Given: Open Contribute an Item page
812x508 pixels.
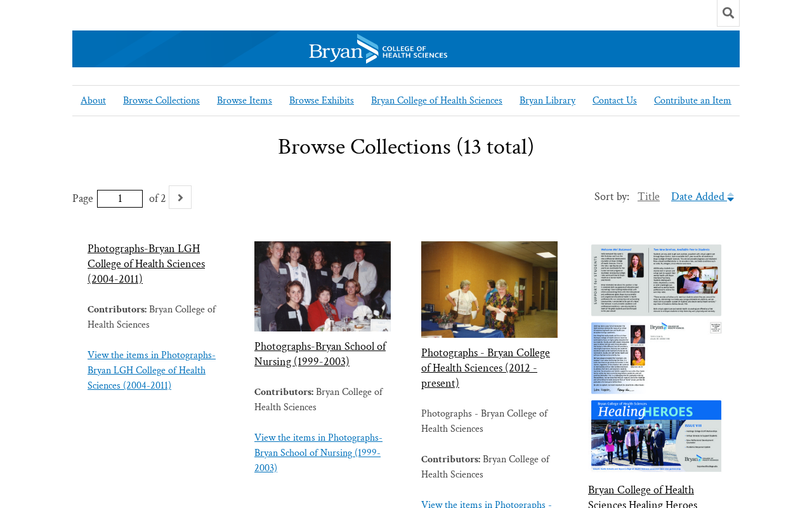Looking at the screenshot, I should (693, 100).
